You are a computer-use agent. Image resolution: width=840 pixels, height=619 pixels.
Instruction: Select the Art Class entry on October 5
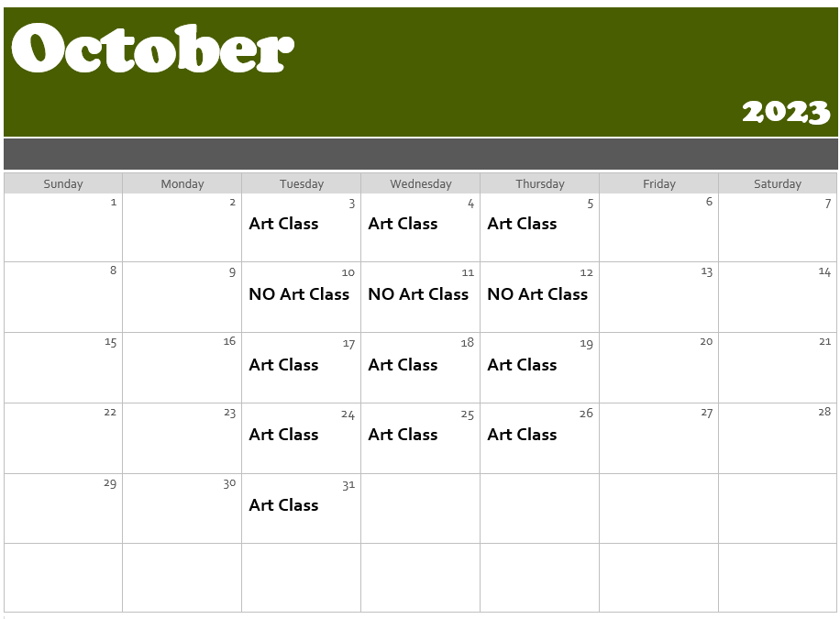522,224
